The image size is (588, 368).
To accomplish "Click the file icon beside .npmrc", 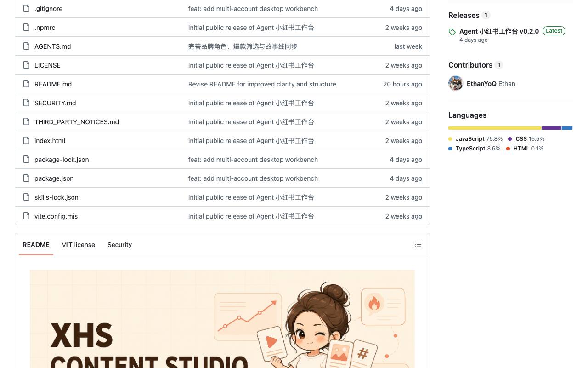I will tap(27, 27).
